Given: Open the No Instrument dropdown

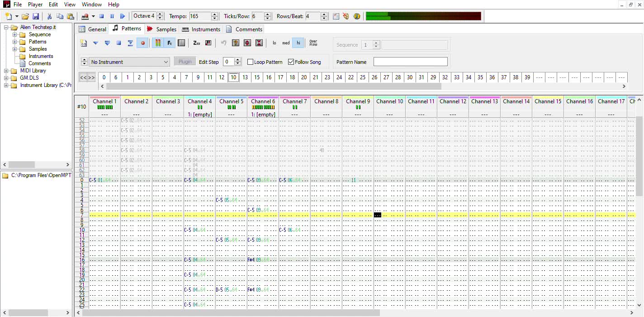Looking at the screenshot, I should (129, 62).
